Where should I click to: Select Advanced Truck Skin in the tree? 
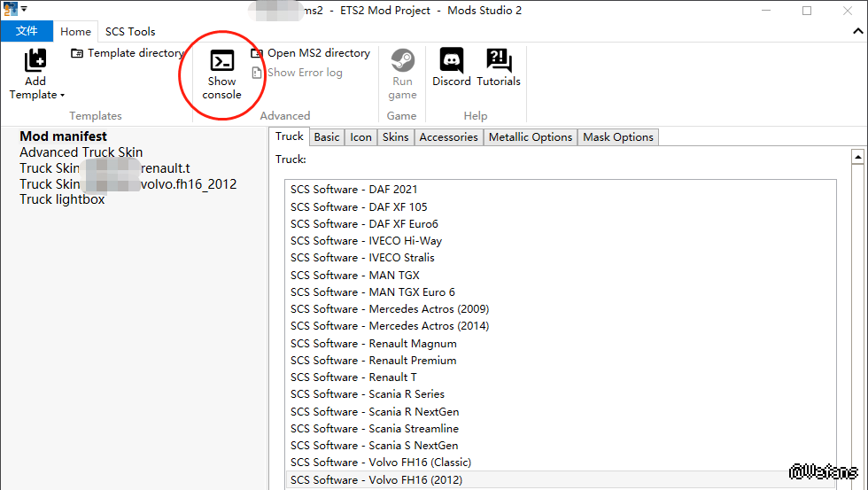click(81, 152)
